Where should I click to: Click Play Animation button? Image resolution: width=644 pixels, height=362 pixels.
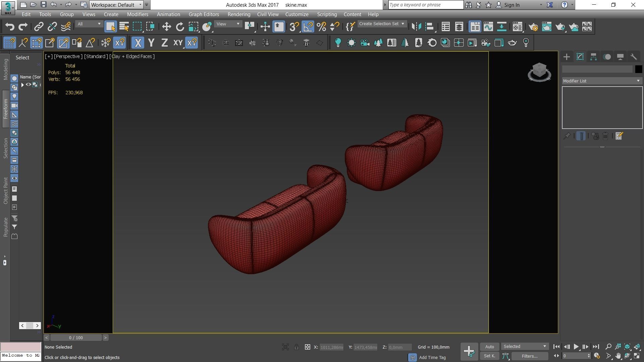pos(576,347)
